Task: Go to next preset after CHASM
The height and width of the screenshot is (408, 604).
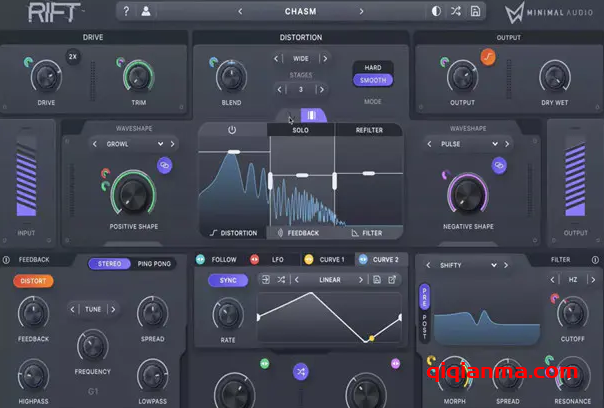Action: point(362,11)
